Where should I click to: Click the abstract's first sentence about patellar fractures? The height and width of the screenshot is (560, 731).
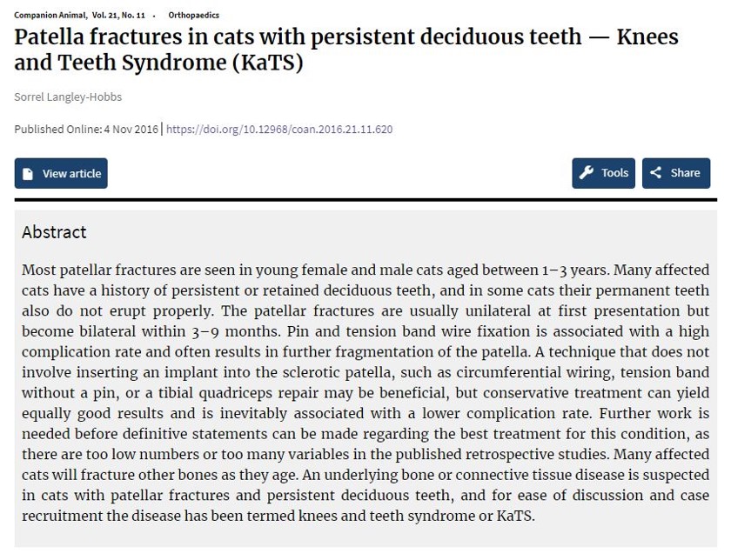(x=315, y=270)
